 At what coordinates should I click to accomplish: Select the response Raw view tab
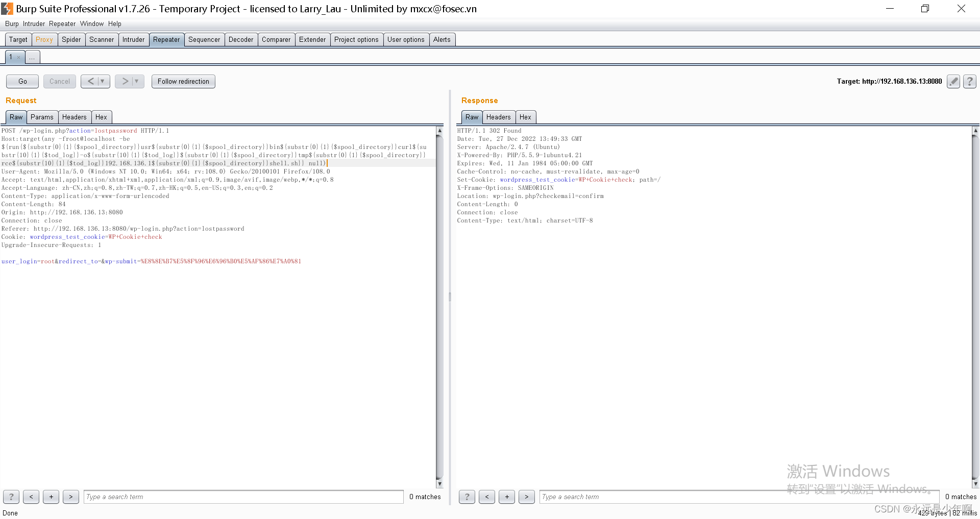click(472, 117)
